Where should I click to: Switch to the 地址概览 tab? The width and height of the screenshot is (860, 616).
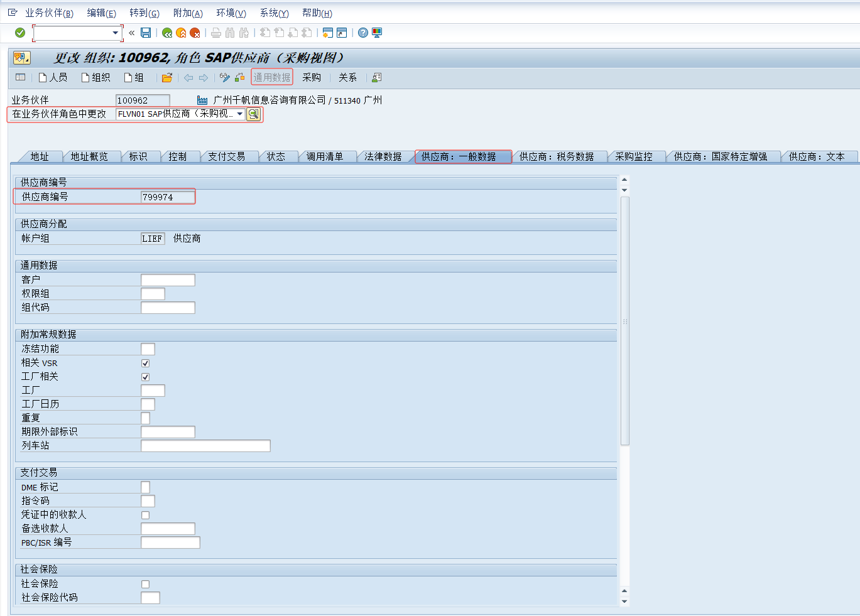89,156
